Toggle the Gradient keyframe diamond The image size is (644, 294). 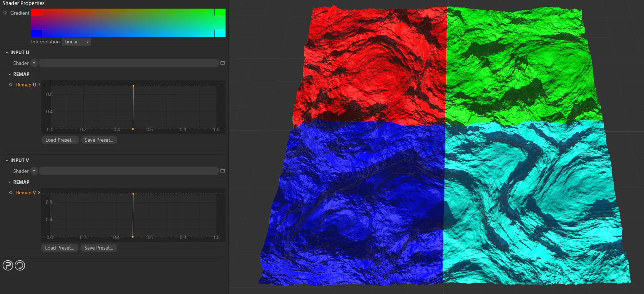5,13
